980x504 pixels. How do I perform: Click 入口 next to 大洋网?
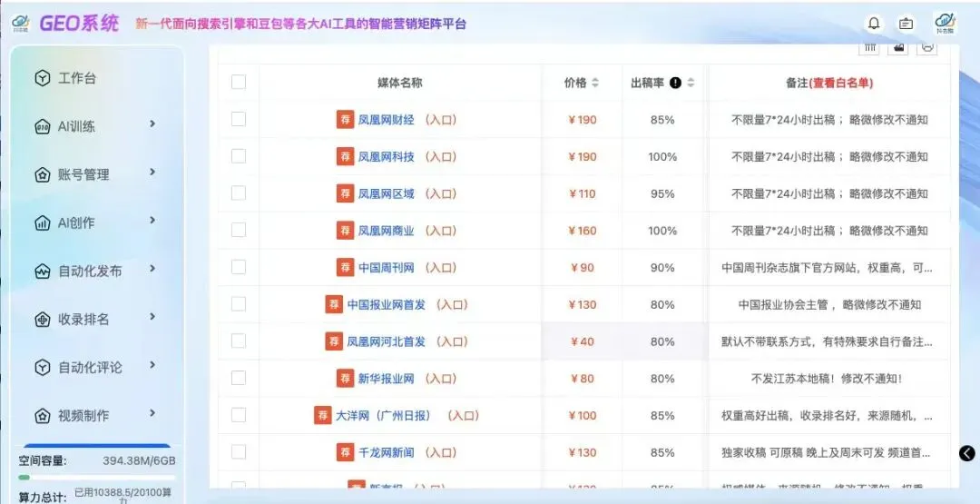tap(464, 415)
